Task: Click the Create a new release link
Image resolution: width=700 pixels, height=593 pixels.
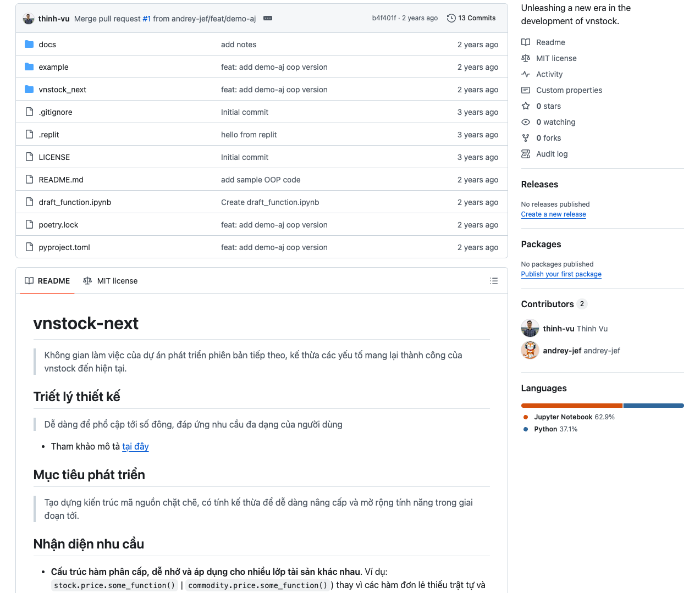Action: click(x=553, y=214)
